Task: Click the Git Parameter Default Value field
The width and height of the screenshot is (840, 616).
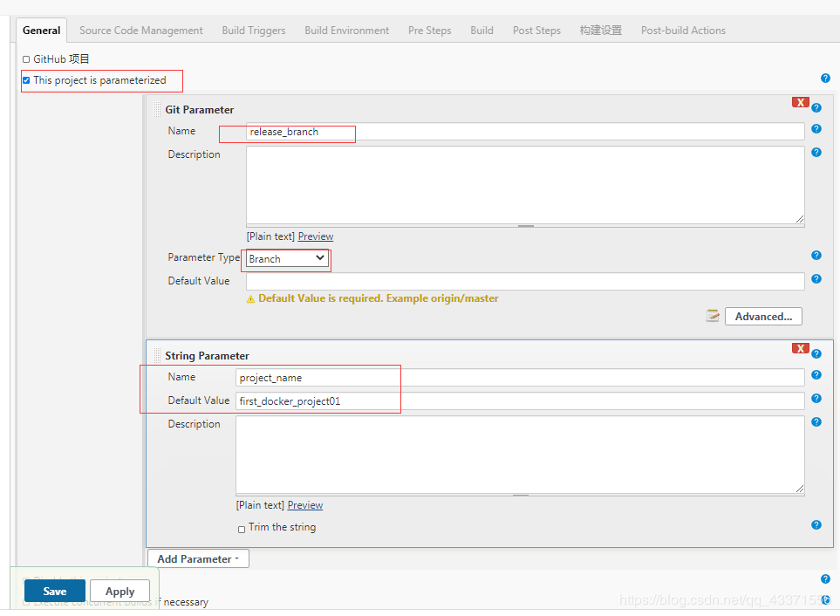Action: (524, 281)
